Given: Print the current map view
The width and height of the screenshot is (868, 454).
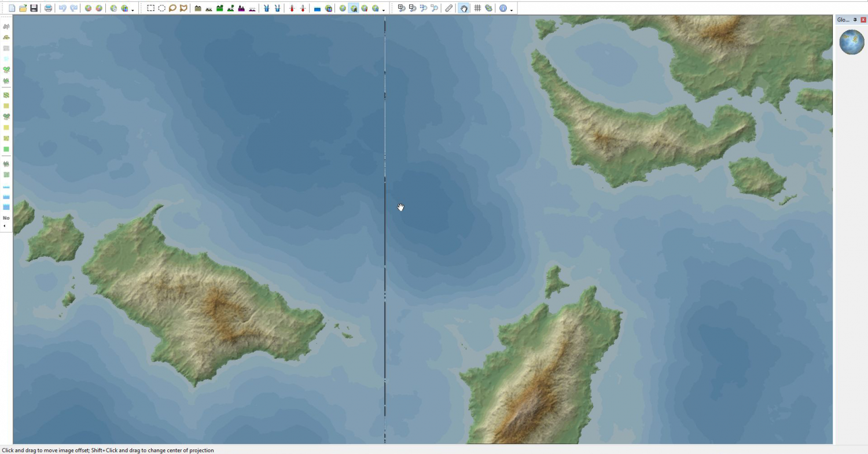Looking at the screenshot, I should pyautogui.click(x=48, y=8).
